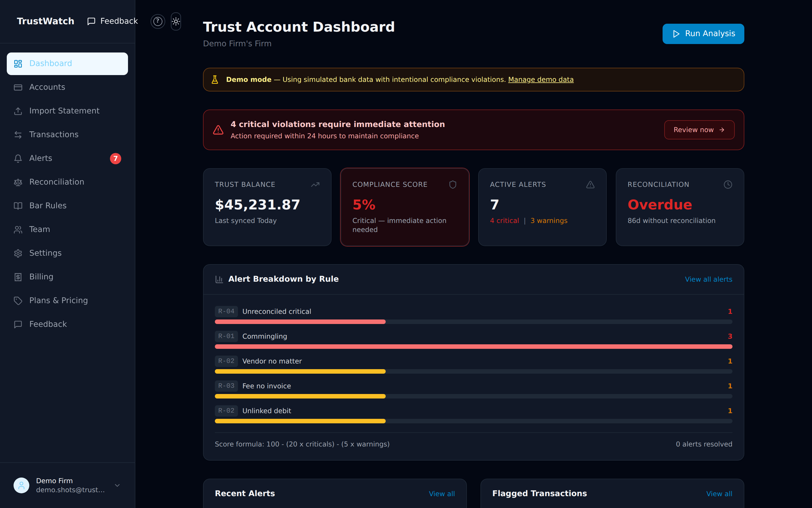The image size is (812, 508).
Task: Open Settings page from sidebar
Action: click(67, 253)
